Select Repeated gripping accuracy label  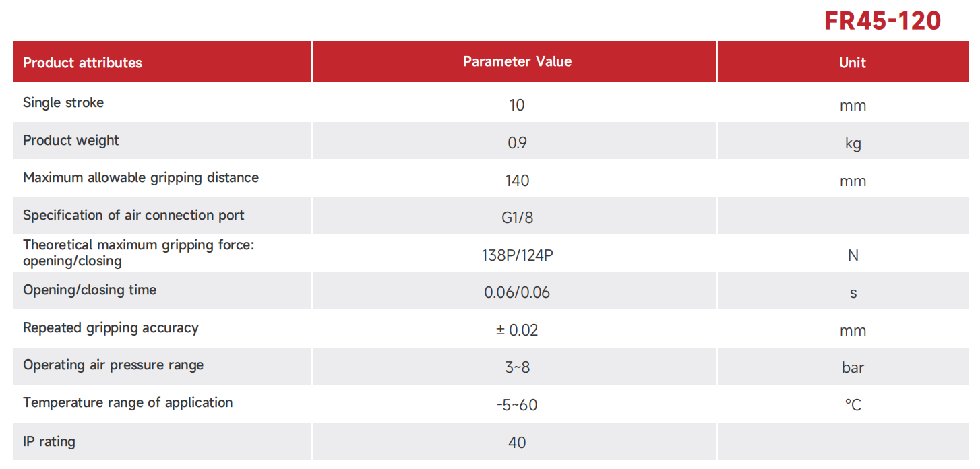111,327
